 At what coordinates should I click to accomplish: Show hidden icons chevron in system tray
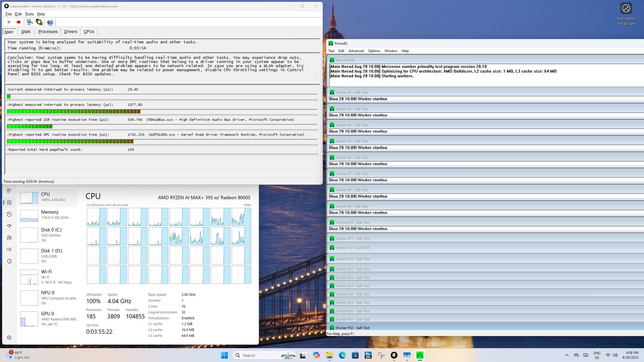point(567,355)
